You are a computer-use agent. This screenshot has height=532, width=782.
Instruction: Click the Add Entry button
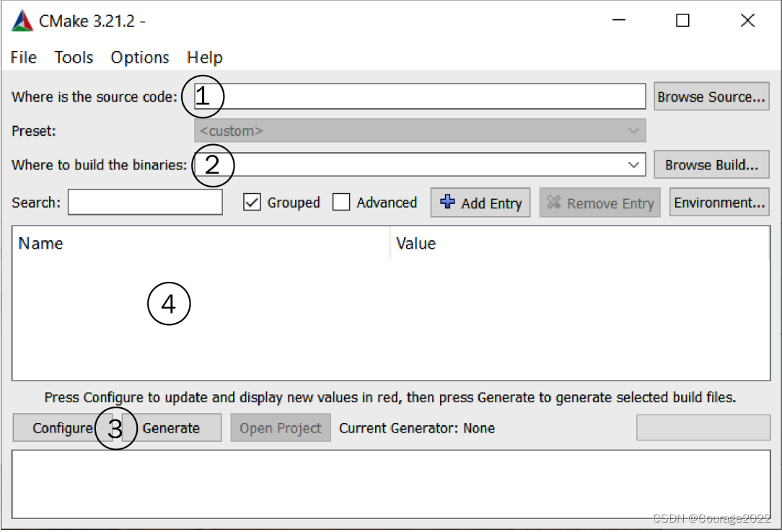coord(480,203)
